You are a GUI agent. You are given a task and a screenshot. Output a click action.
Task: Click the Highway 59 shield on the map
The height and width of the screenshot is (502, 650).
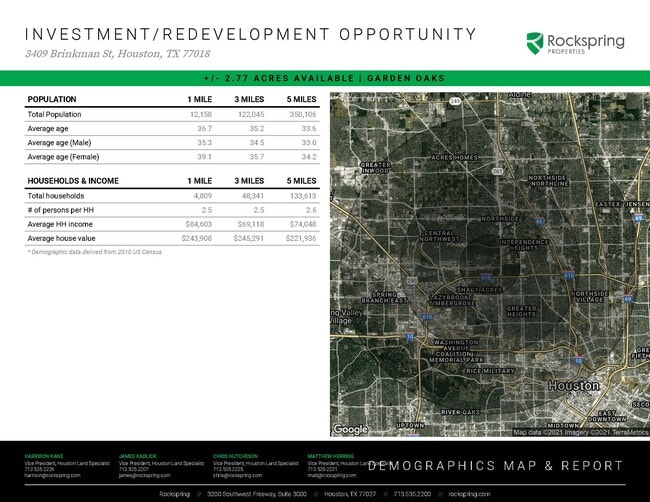(578, 360)
